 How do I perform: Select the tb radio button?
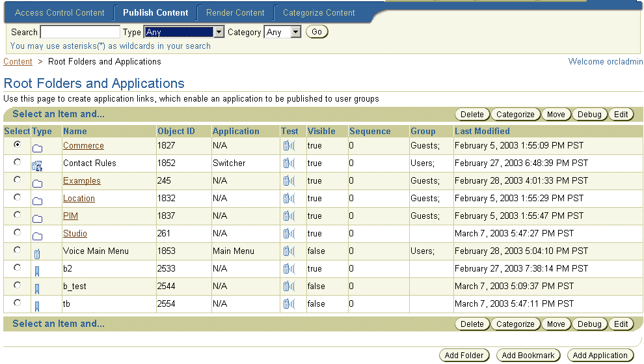17,303
